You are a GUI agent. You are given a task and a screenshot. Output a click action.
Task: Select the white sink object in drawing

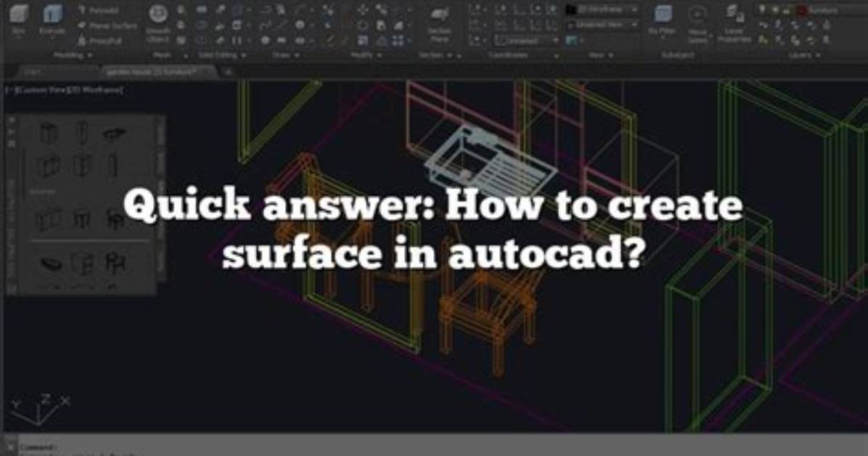(488, 163)
